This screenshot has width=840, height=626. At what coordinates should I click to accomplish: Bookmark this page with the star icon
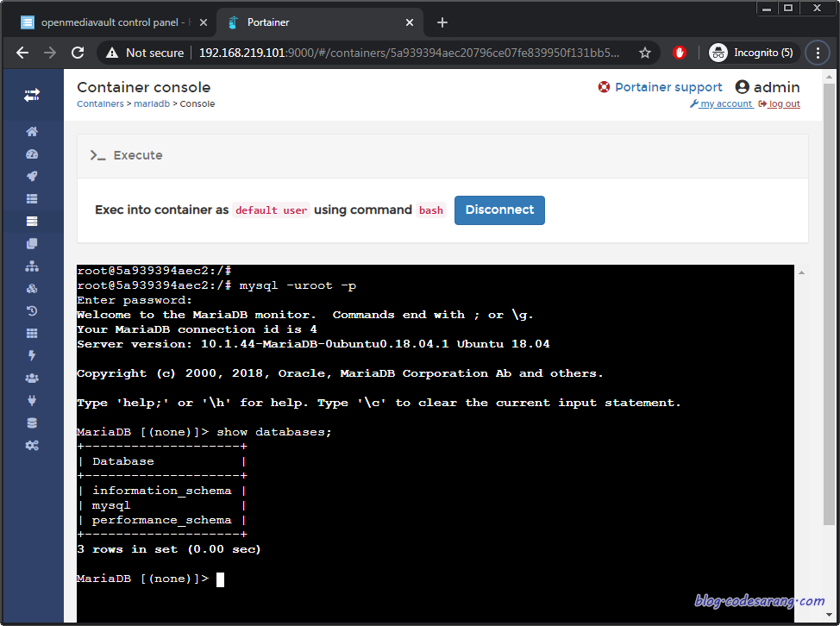(645, 53)
